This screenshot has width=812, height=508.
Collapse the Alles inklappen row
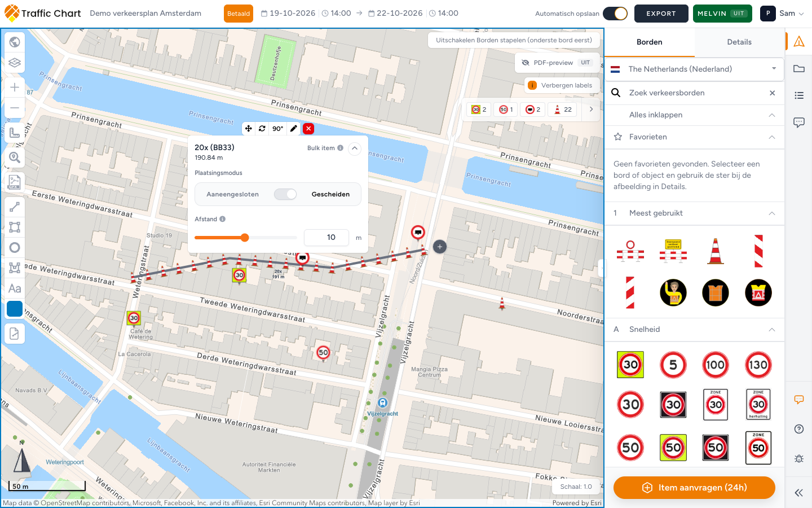(x=694, y=115)
